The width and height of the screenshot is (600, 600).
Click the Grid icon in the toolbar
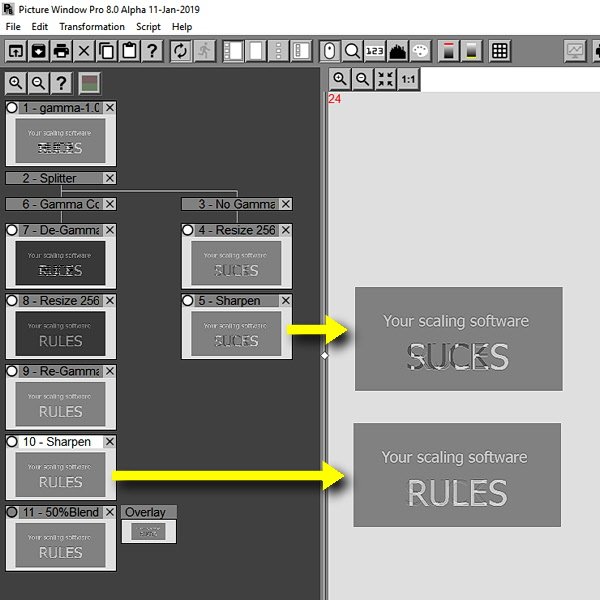(499, 51)
